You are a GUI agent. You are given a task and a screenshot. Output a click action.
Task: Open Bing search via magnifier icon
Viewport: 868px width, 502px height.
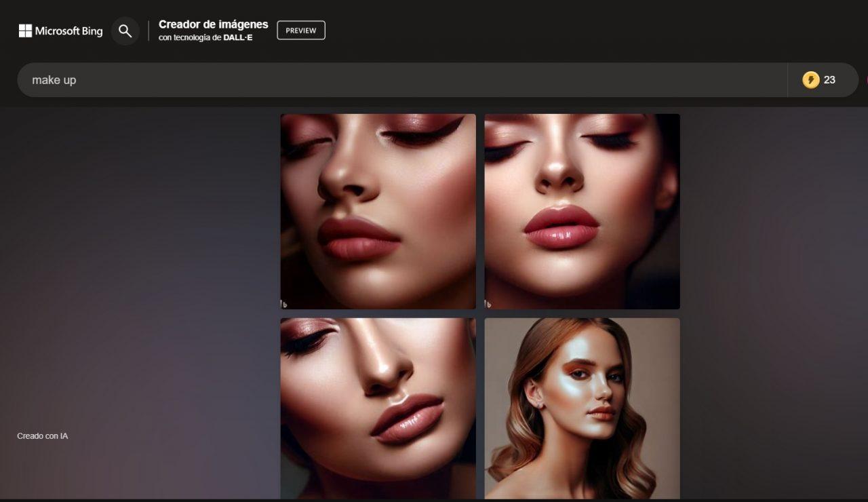[x=125, y=31]
